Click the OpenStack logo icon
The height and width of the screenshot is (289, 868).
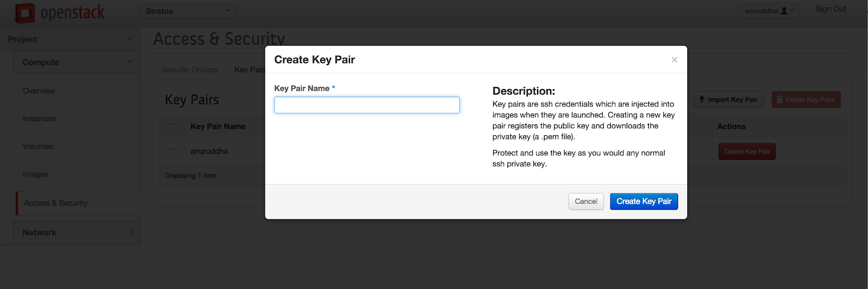[x=25, y=13]
